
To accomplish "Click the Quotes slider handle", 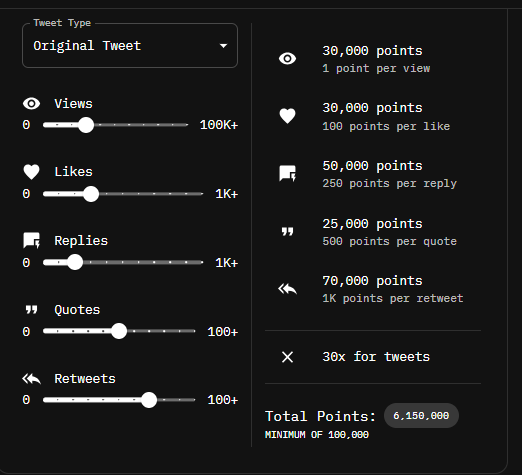I will 119,331.
